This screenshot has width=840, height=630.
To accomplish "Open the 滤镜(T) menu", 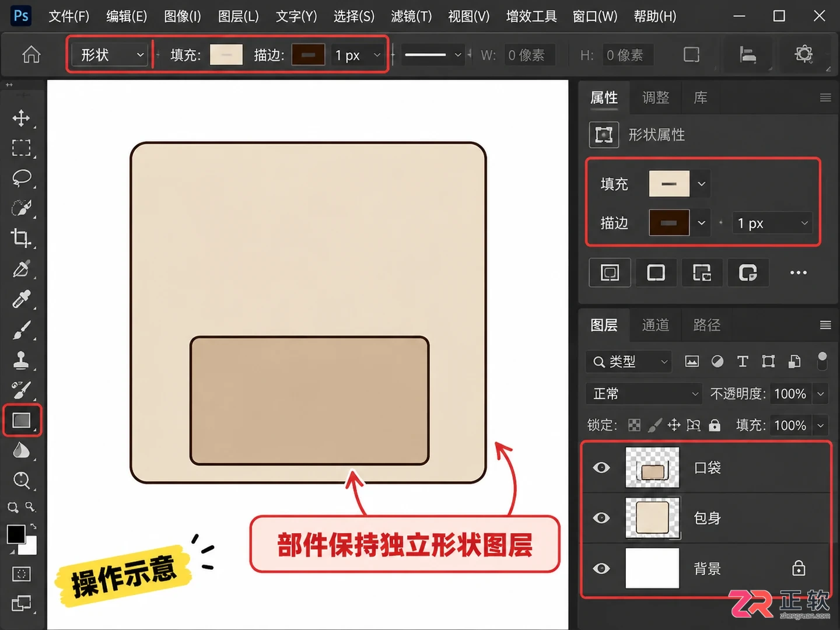I will pos(411,16).
